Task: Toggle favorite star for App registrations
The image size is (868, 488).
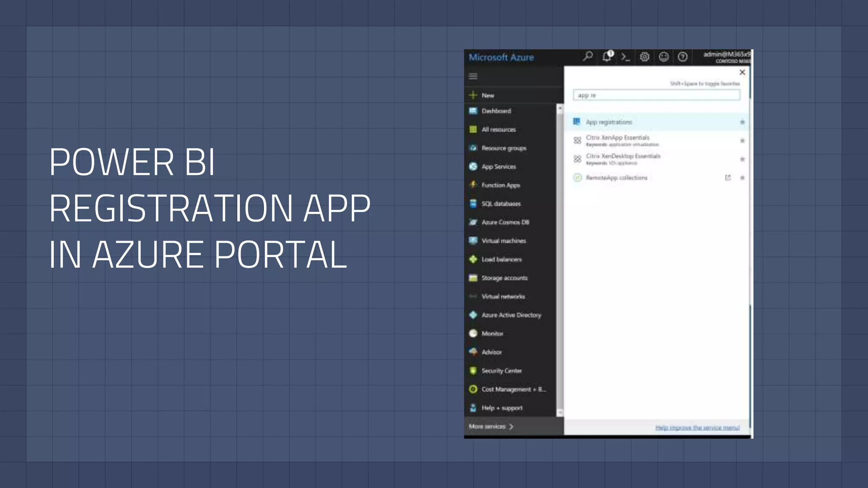Action: 742,122
